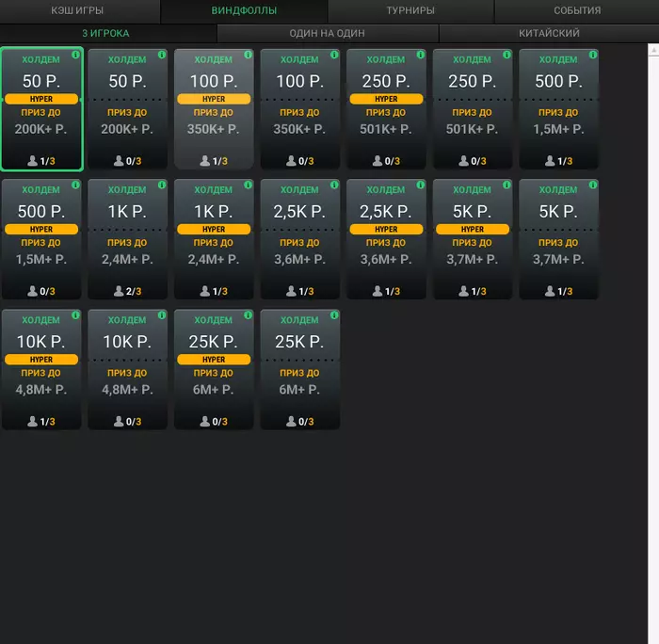This screenshot has height=644, width=659.
Task: Select the ВИНДФОЛЛЫ tab
Action: [x=244, y=10]
